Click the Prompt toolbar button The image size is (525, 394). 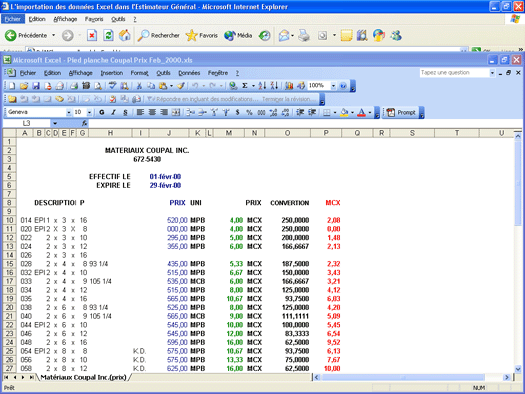click(x=401, y=112)
